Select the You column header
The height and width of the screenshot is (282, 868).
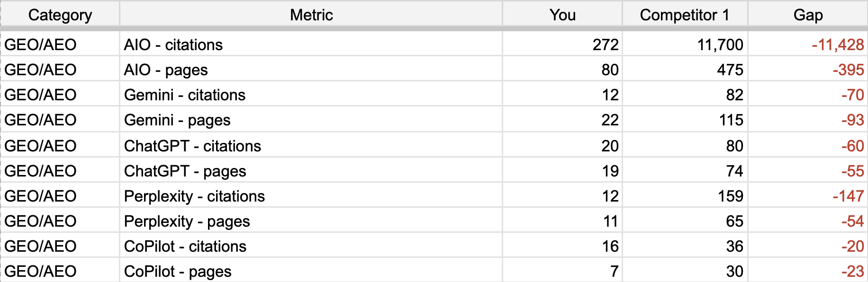(x=562, y=15)
